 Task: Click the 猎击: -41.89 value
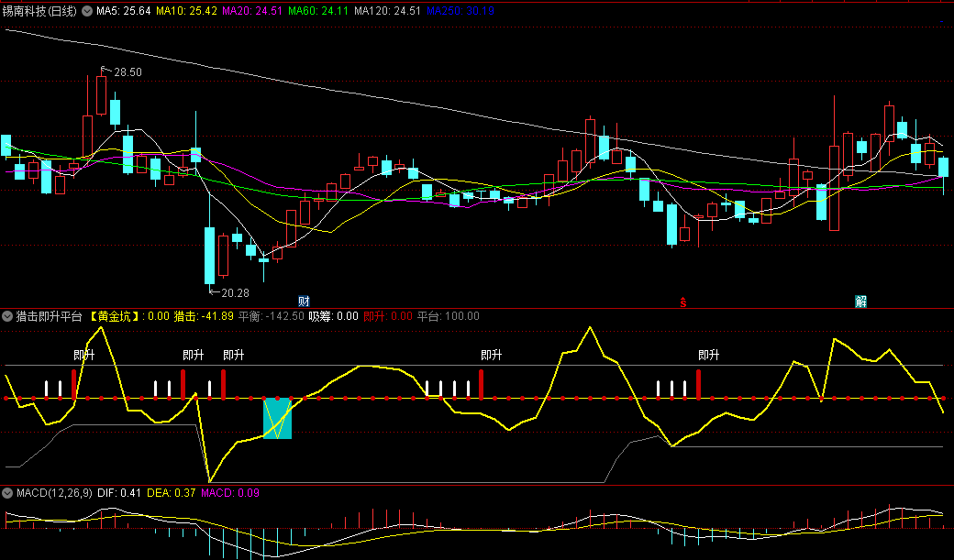204,316
